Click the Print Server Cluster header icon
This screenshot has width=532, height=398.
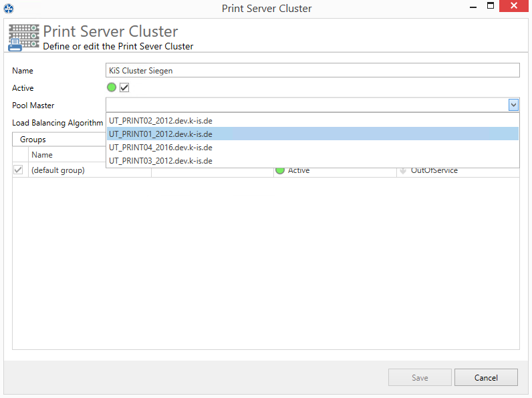pos(23,37)
